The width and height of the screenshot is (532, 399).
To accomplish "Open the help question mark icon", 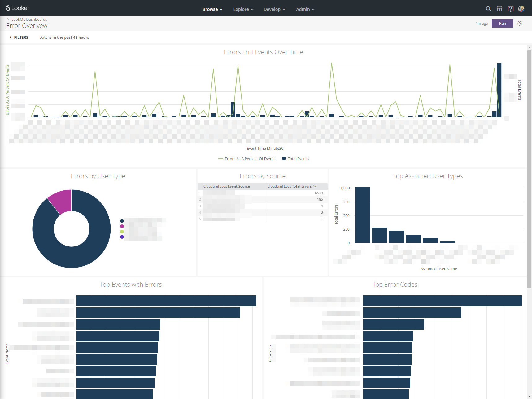I will pos(510,9).
